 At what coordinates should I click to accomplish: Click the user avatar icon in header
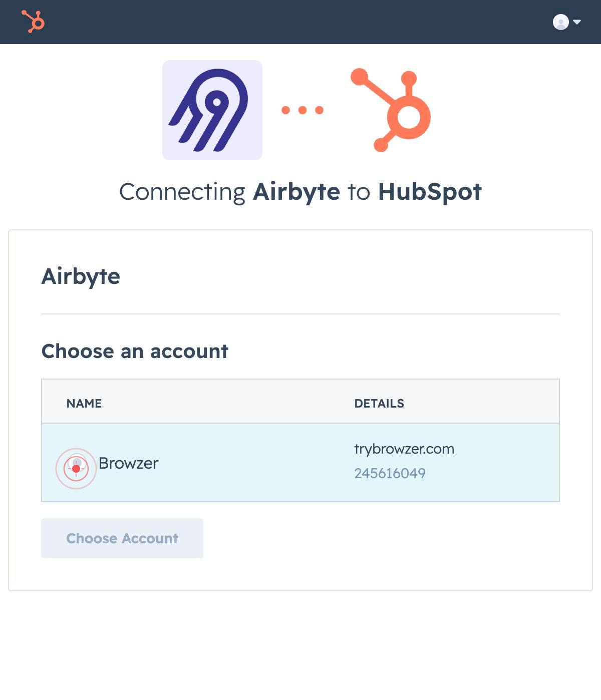click(x=560, y=22)
